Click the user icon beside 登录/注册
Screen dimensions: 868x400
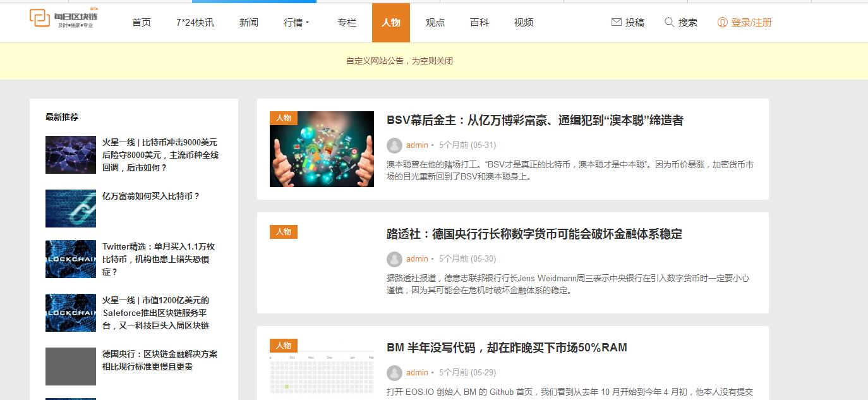[723, 22]
